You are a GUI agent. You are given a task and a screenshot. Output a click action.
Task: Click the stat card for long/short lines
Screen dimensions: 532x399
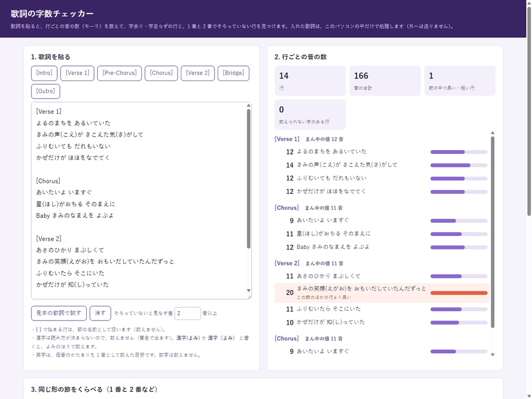pyautogui.click(x=460, y=81)
